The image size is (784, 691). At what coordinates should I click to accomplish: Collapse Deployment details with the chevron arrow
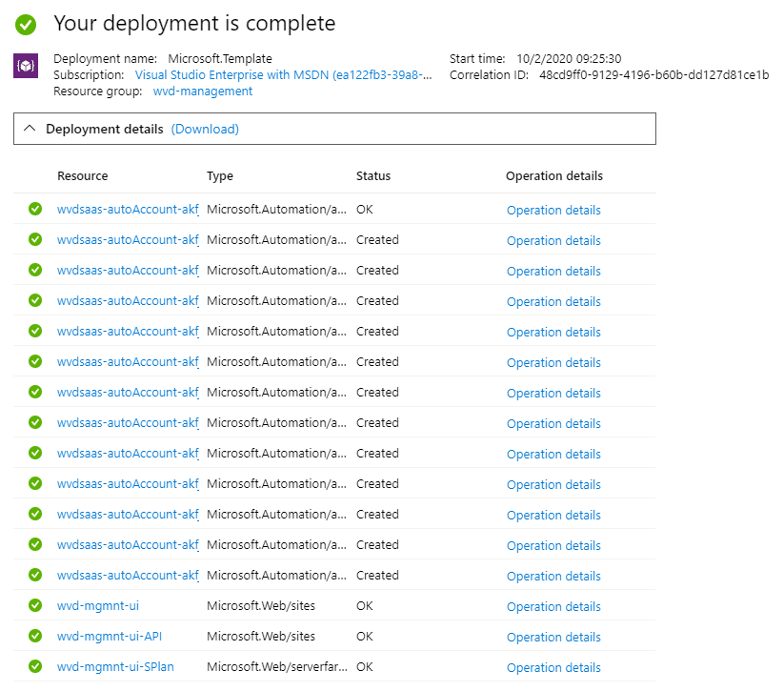click(x=30, y=129)
